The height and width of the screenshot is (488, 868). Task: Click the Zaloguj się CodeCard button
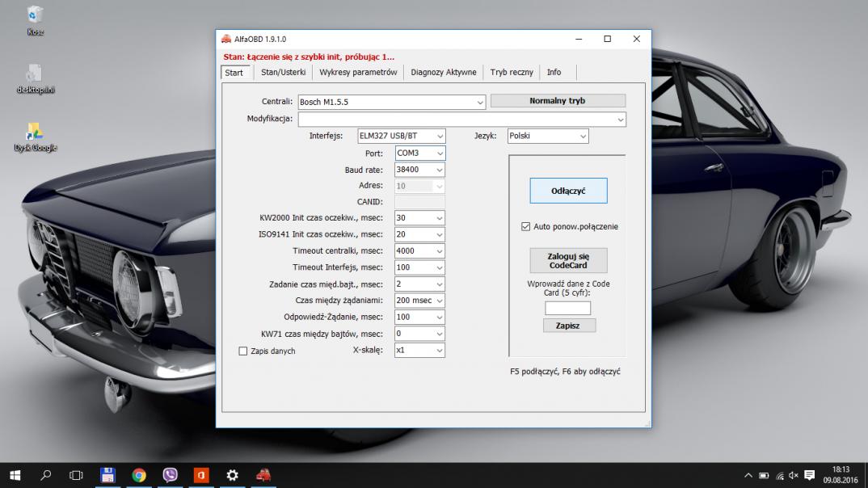(567, 260)
